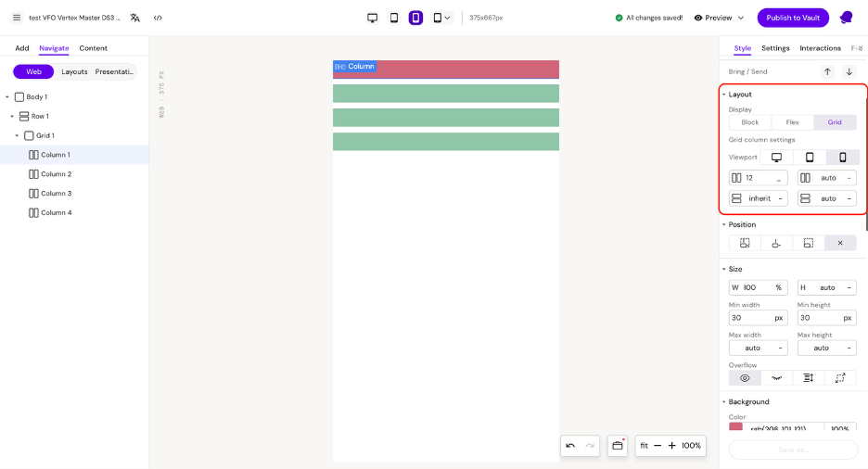
Task: Select Column 3 in the tree
Action: click(56, 194)
